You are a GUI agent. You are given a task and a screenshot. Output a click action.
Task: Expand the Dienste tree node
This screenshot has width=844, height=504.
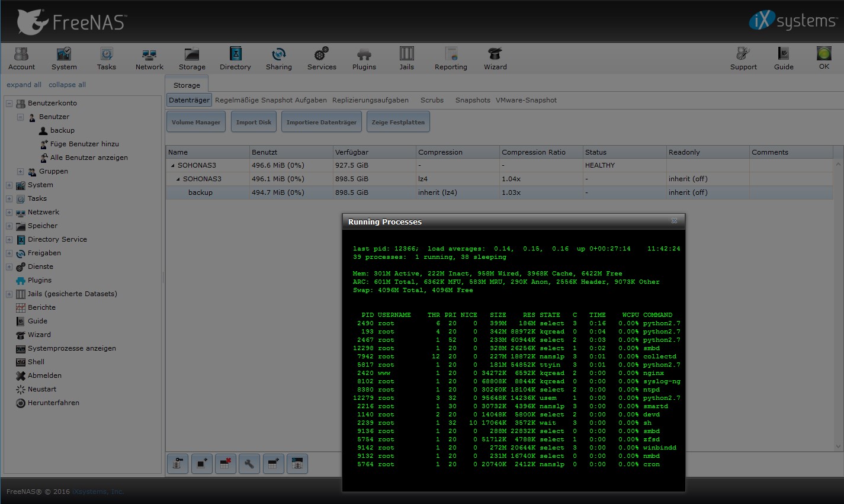9,267
